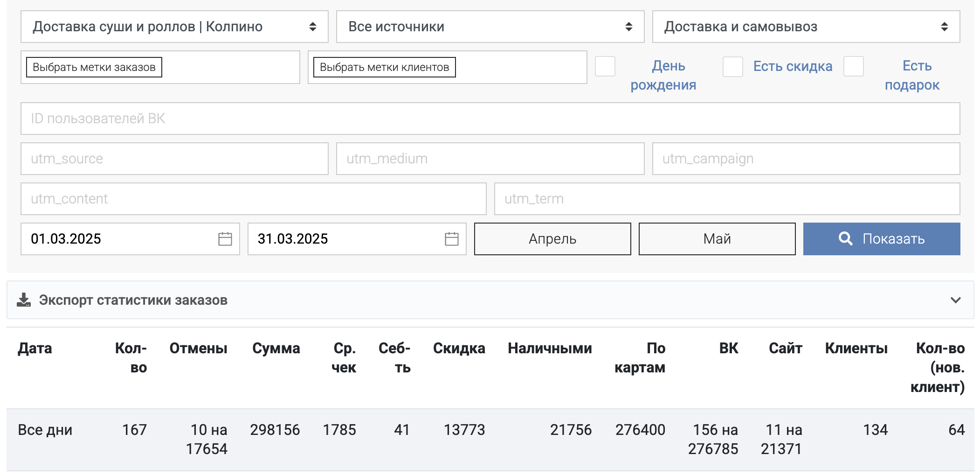This screenshot has height=476, width=980.
Task: Open the Все источники dropdown
Action: pyautogui.click(x=490, y=27)
